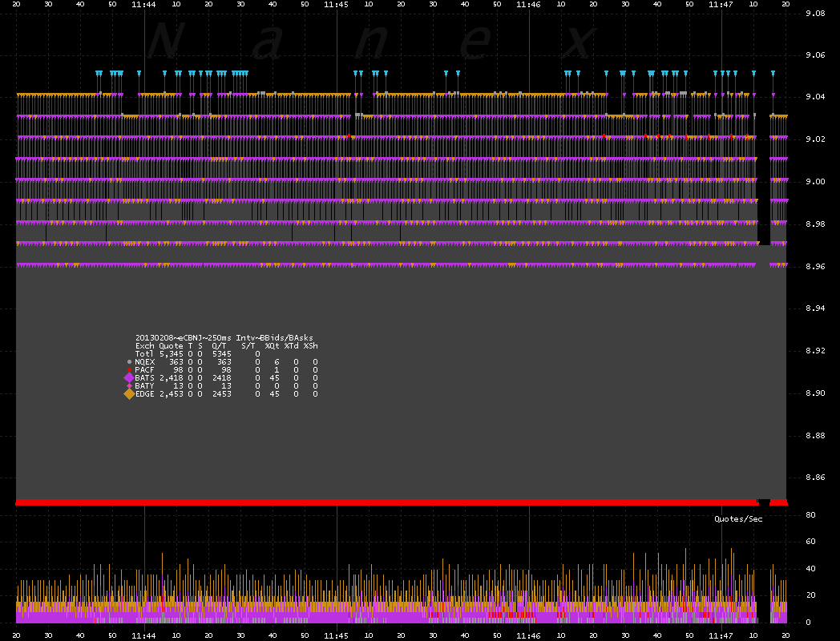Click the 80 quotes-per-second axis label
Image resolution: width=840 pixels, height=641 pixels.
[810, 514]
